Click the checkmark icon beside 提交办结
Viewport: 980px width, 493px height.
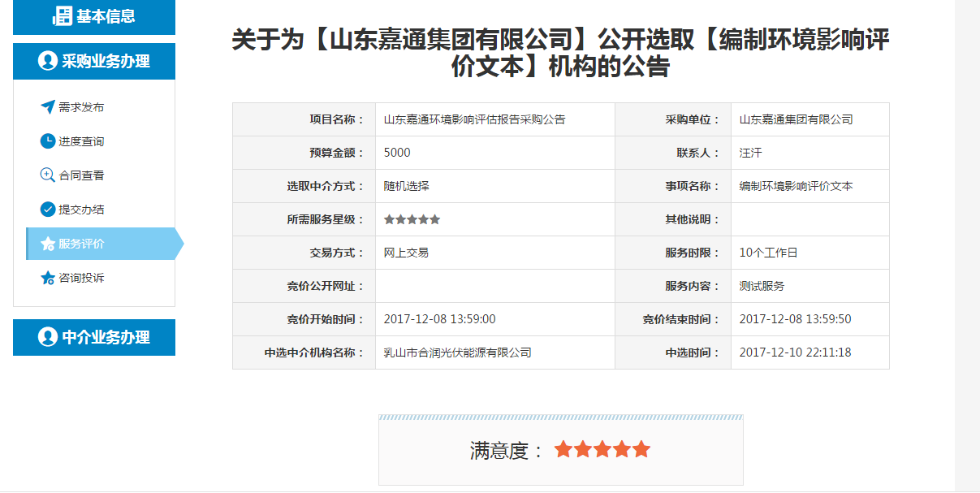[48, 210]
